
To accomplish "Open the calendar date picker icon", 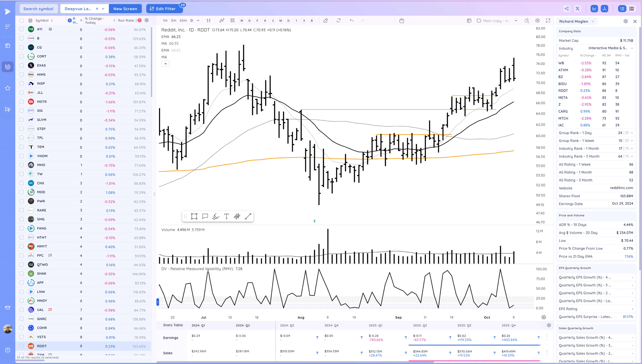I will (402, 21).
